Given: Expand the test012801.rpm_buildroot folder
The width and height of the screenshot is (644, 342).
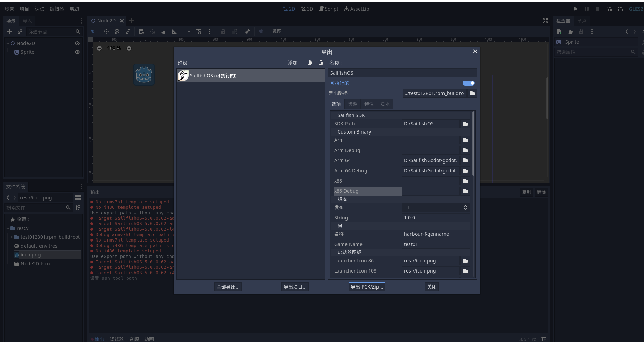Looking at the screenshot, I should 11,237.
